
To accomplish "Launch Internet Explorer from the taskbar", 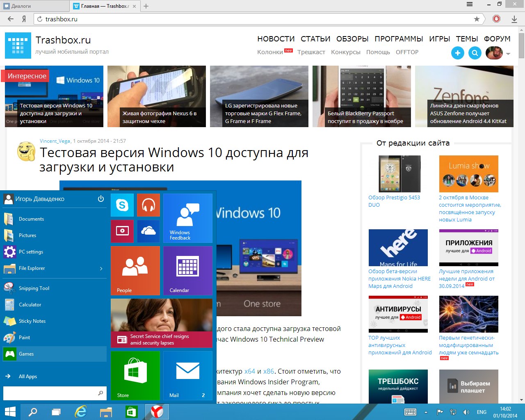I will 81,412.
